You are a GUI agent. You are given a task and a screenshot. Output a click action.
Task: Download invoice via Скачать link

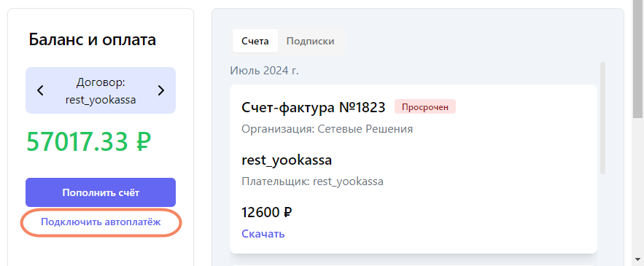tap(263, 234)
